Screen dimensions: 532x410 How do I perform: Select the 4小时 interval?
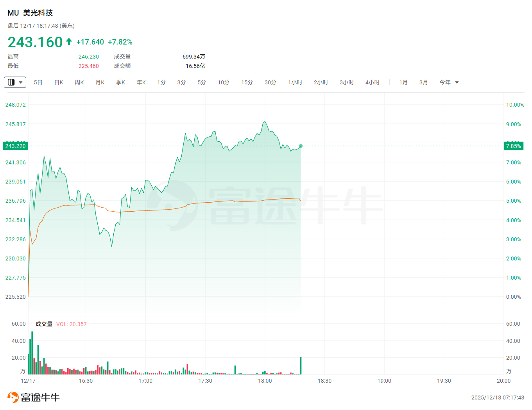(373, 82)
